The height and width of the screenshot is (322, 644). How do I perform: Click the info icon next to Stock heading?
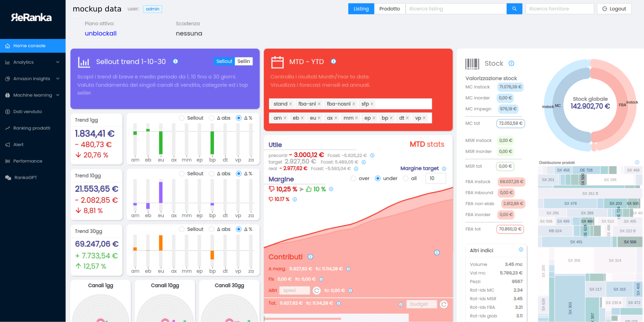click(511, 63)
